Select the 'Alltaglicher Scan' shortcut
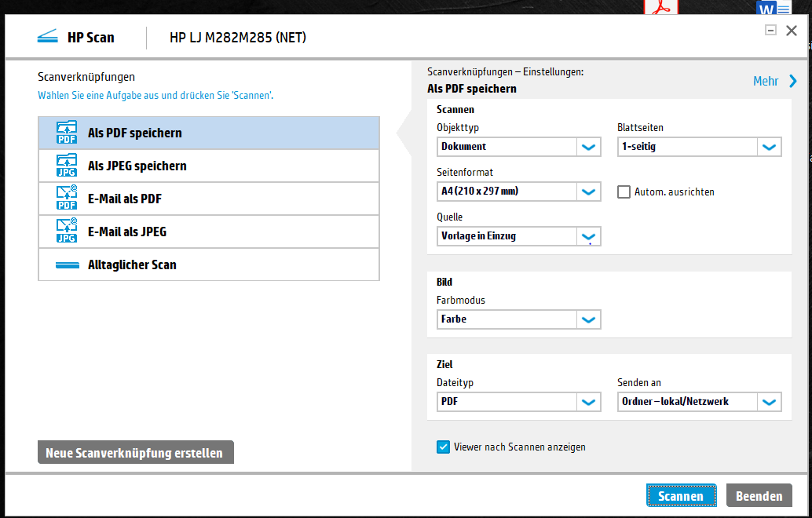 point(209,265)
